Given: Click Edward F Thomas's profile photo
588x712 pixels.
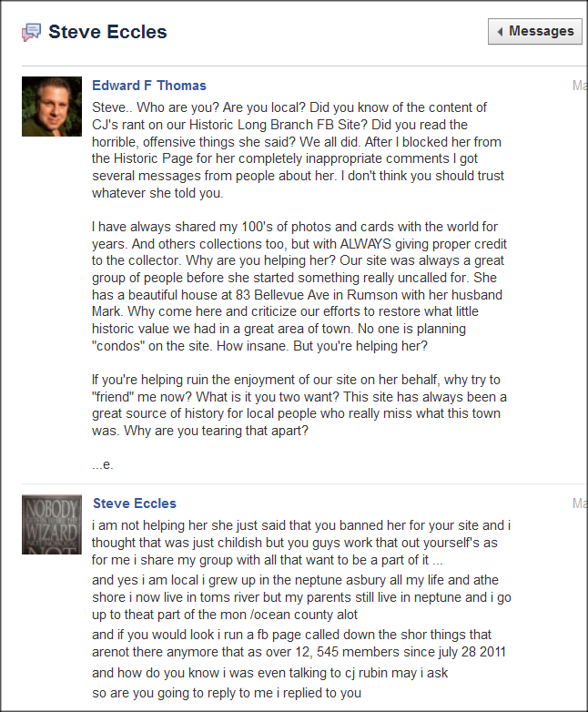Looking at the screenshot, I should [52, 107].
